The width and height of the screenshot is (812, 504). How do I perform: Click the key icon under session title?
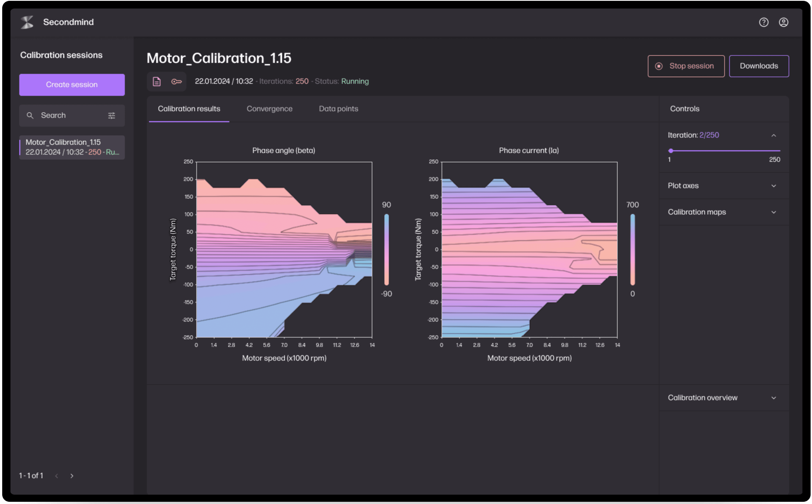[176, 82]
